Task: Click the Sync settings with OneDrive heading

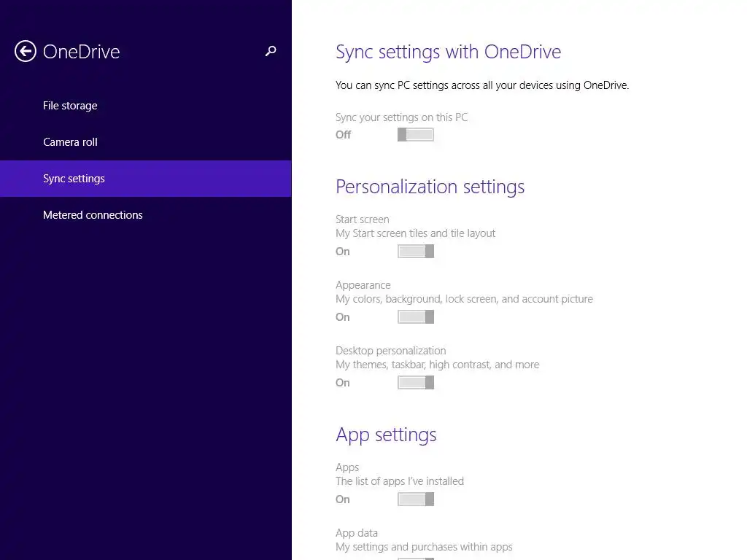Action: point(449,52)
